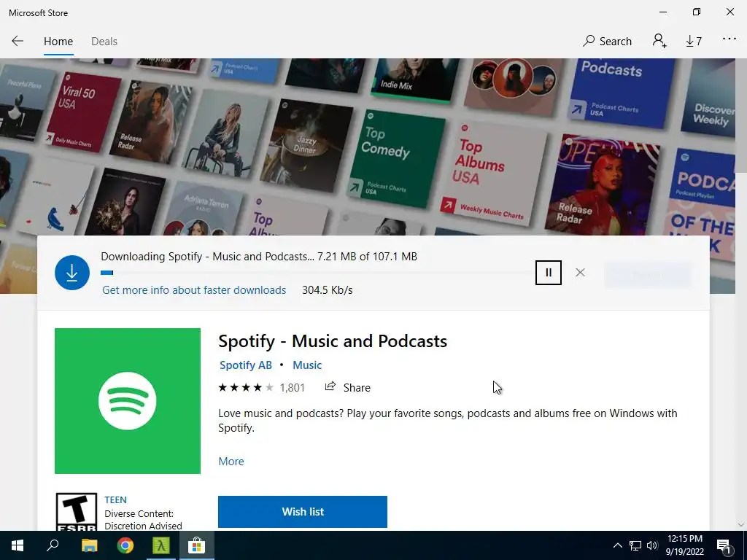Open the Deals tab
Screen dimensions: 747x560
tap(104, 42)
